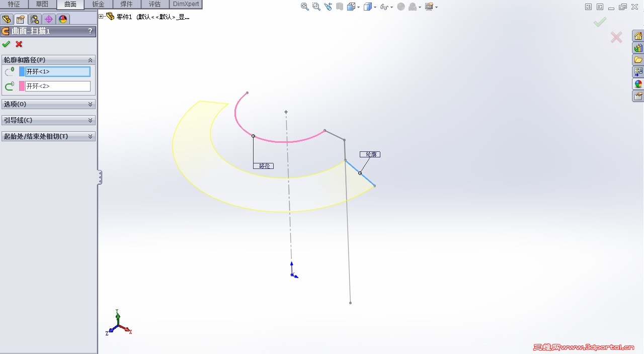Select the 开环<2> path field
The width and height of the screenshot is (644, 354).
pos(58,86)
